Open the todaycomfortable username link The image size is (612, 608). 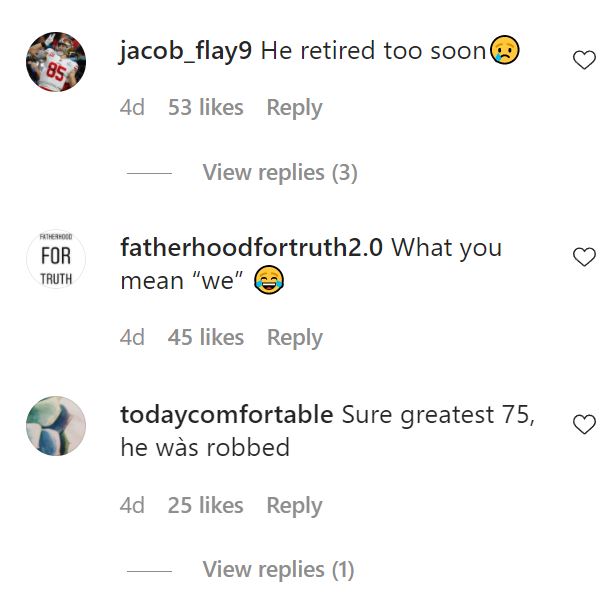(226, 414)
